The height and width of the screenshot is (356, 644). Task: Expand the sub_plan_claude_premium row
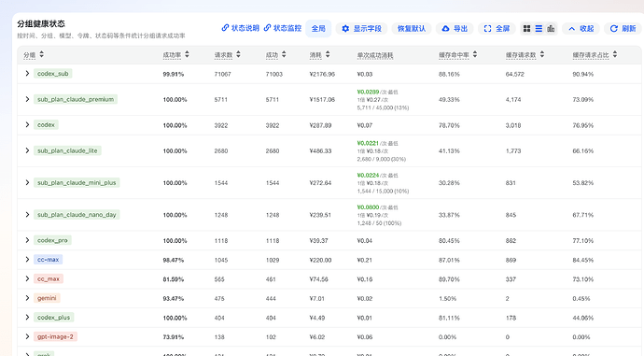27,99
